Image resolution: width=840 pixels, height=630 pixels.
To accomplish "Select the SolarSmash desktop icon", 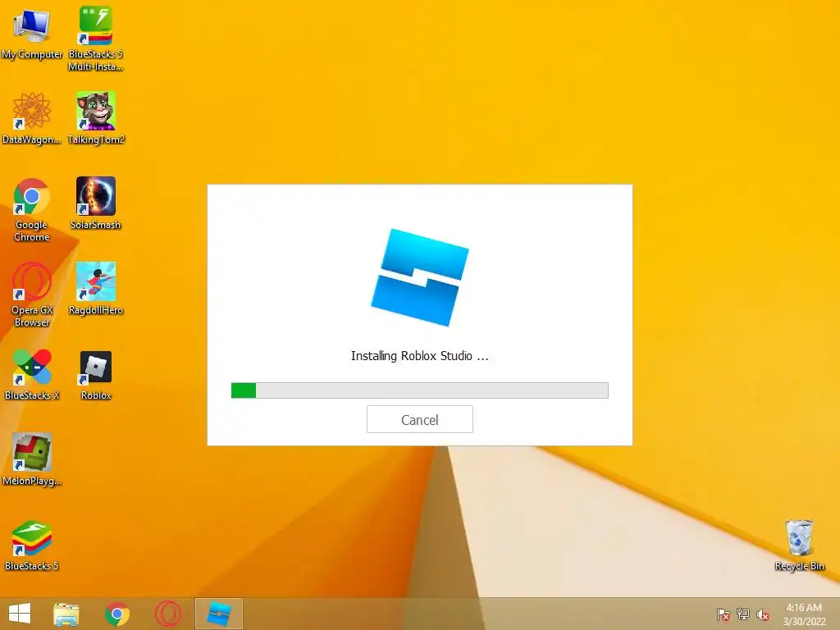I will 95,203.
